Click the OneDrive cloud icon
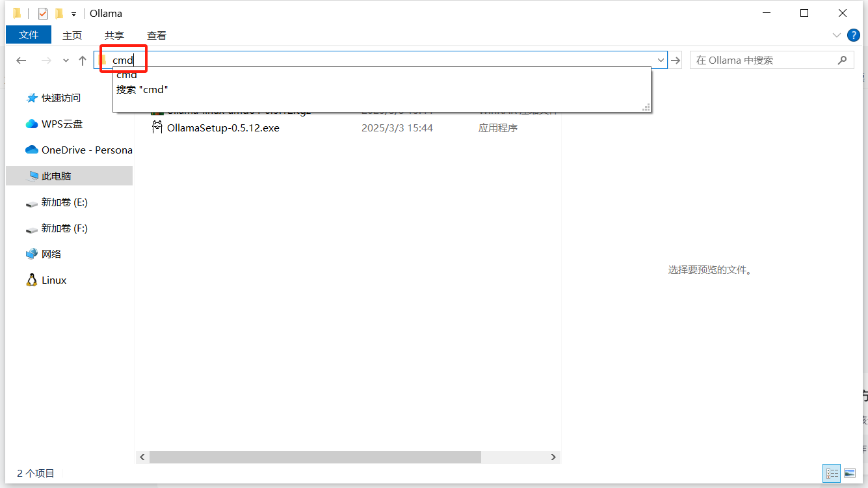Screen dimensions: 868x488 click(x=32, y=150)
